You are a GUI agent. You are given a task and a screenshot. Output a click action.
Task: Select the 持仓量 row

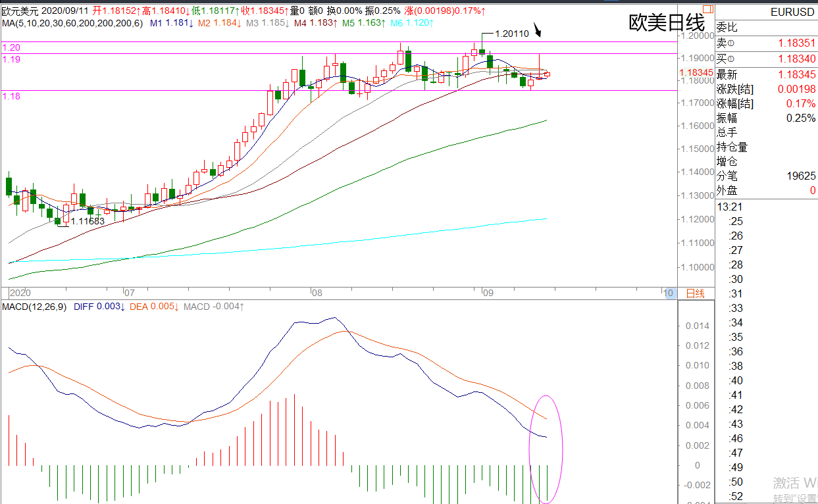coord(766,147)
